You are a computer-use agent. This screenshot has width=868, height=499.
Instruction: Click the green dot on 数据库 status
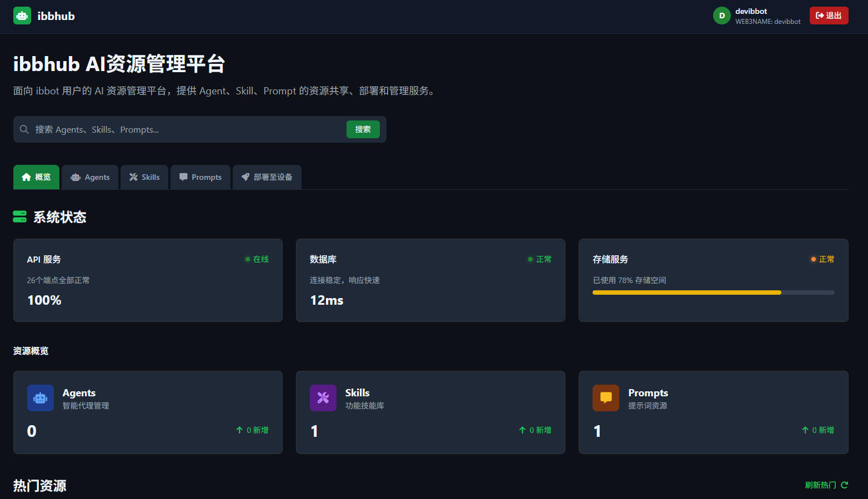pos(530,259)
